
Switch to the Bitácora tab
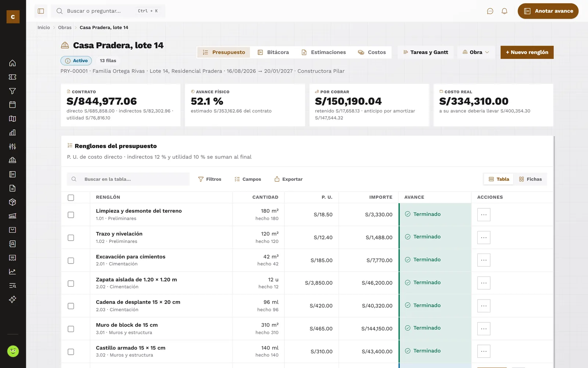(x=273, y=52)
